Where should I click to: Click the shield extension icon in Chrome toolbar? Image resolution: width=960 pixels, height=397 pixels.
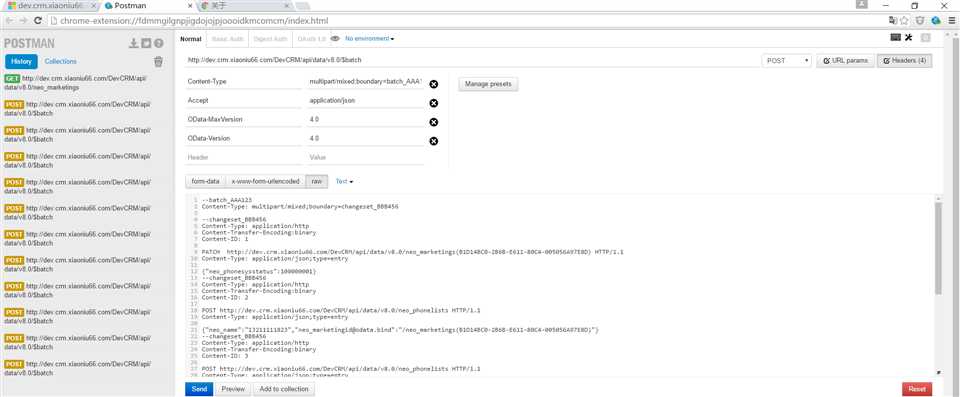click(920, 20)
